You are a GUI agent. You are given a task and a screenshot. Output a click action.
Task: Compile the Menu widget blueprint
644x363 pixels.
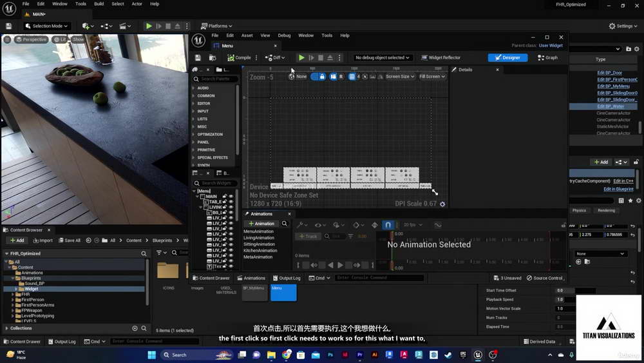(x=239, y=57)
